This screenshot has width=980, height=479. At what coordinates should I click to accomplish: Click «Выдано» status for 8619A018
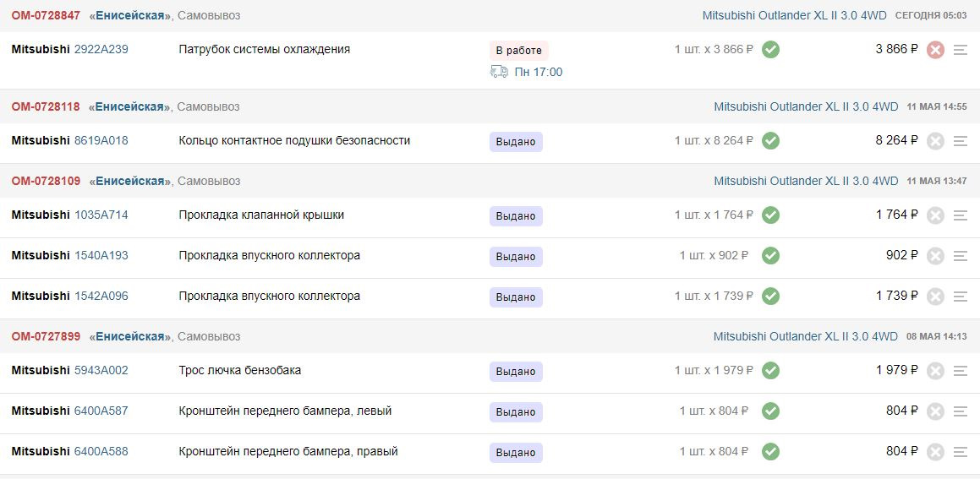tap(516, 141)
